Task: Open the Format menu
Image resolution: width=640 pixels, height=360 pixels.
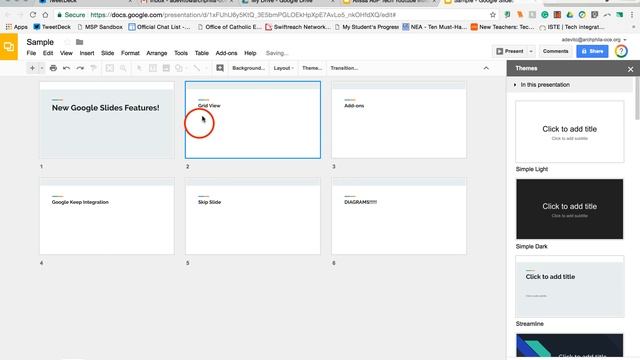Action: tap(130, 53)
